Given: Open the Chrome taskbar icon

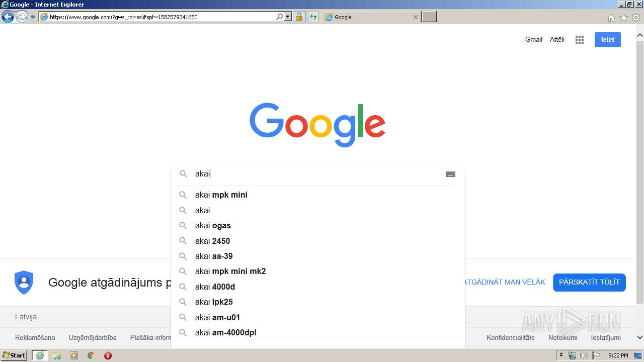Looking at the screenshot, I should [91, 355].
